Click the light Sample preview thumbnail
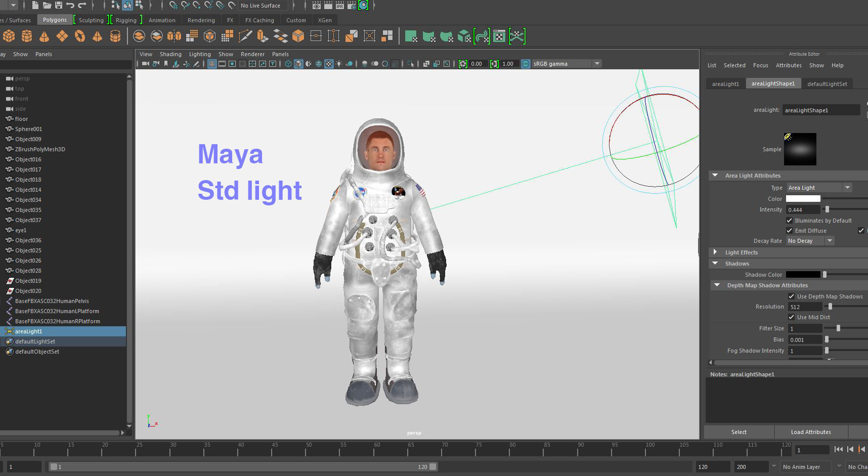This screenshot has height=476, width=868. pyautogui.click(x=800, y=149)
